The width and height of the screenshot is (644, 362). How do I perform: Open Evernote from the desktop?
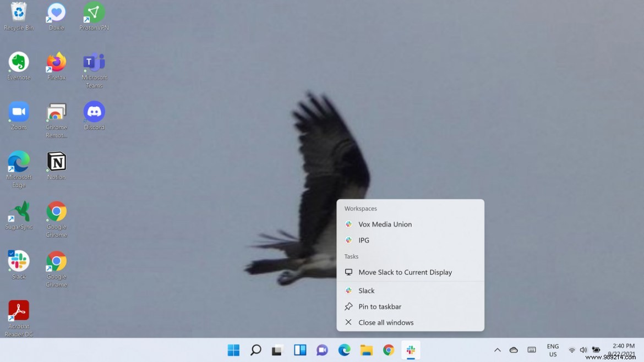[x=18, y=62]
